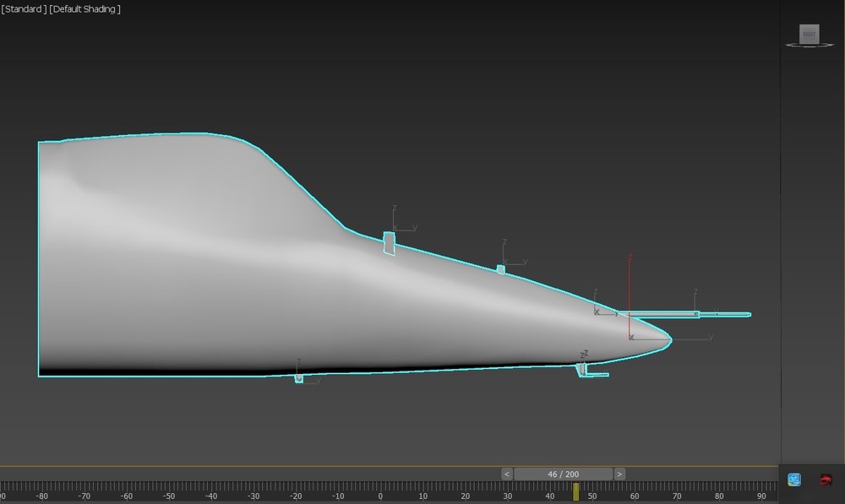This screenshot has width=845, height=504.
Task: Click the rounded nose tip of the fuselage
Action: coord(665,339)
